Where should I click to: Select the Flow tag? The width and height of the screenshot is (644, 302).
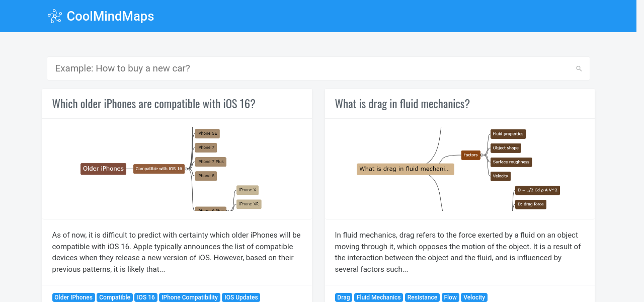coord(450,297)
